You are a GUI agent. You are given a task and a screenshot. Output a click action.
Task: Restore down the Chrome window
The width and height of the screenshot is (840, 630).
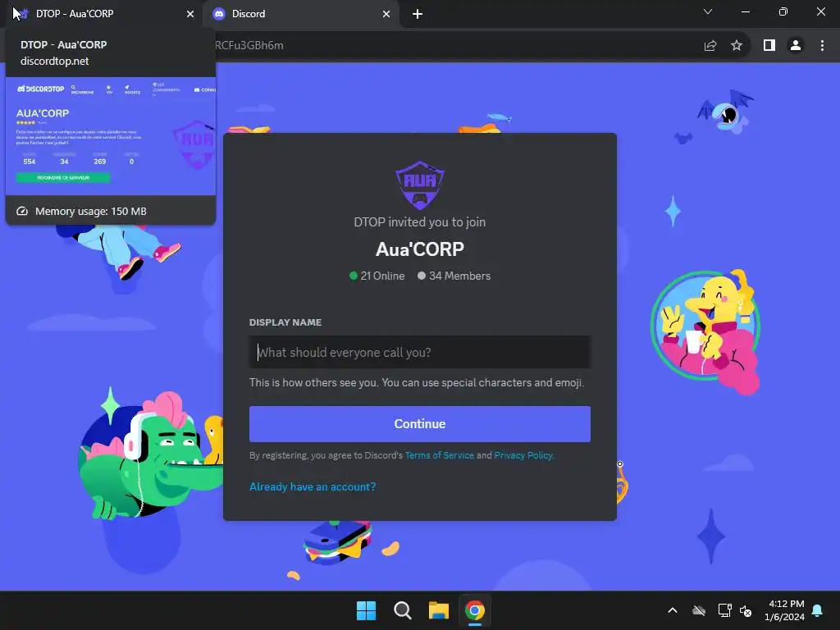(x=783, y=11)
